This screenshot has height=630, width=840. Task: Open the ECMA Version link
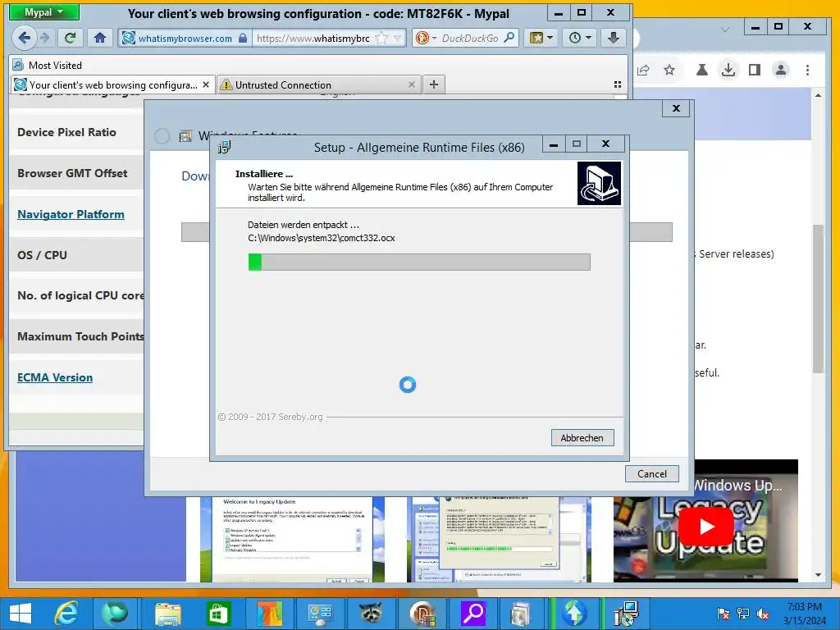(x=55, y=377)
